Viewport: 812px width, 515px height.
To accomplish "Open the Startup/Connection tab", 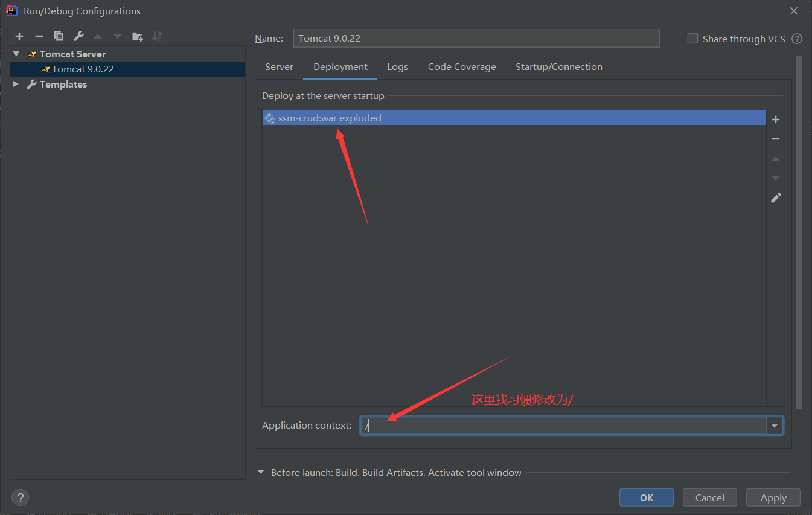I will coord(559,67).
